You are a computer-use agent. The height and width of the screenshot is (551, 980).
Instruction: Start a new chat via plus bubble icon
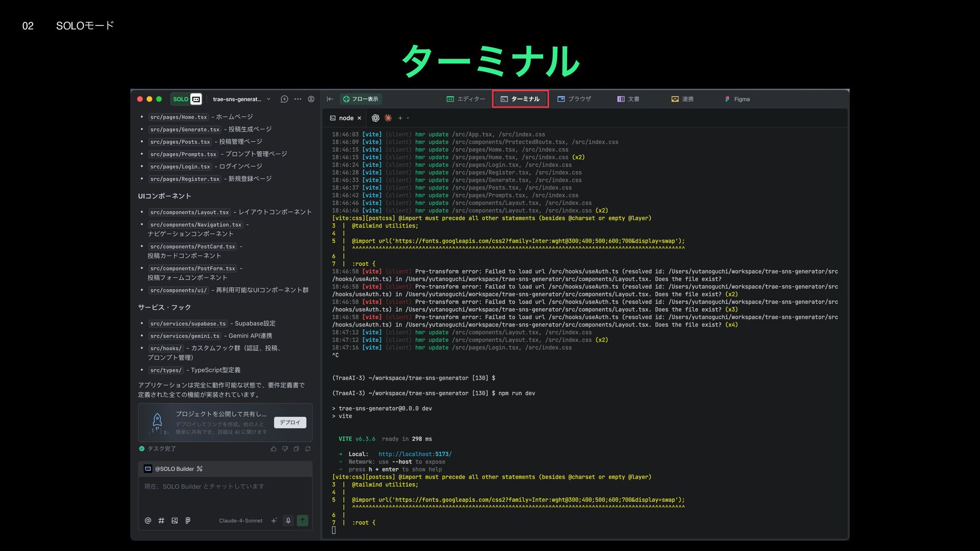pos(284,99)
